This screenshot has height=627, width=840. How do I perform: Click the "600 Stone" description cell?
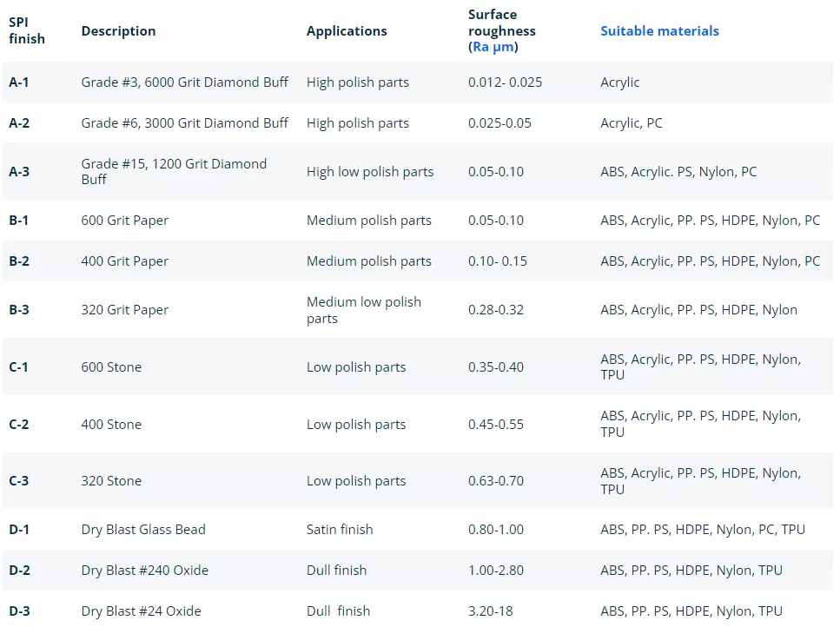click(111, 367)
